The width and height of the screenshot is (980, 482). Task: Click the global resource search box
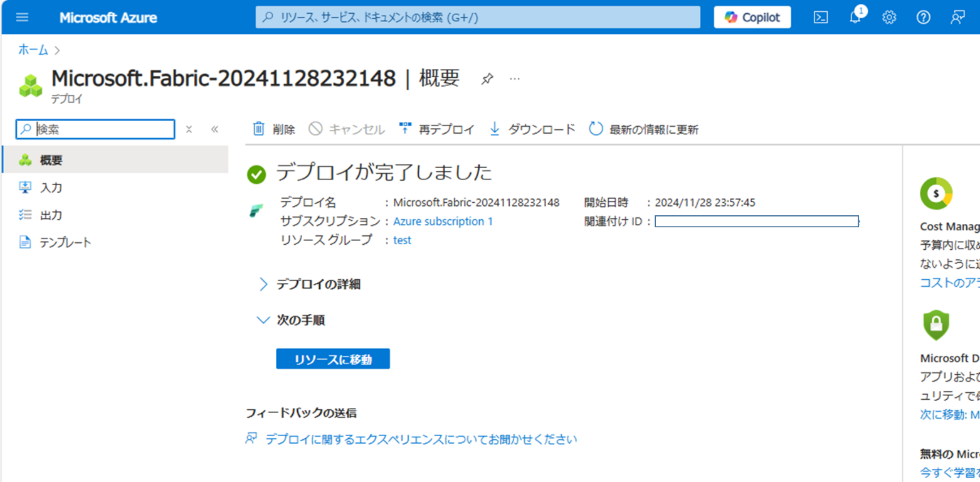pyautogui.click(x=478, y=18)
